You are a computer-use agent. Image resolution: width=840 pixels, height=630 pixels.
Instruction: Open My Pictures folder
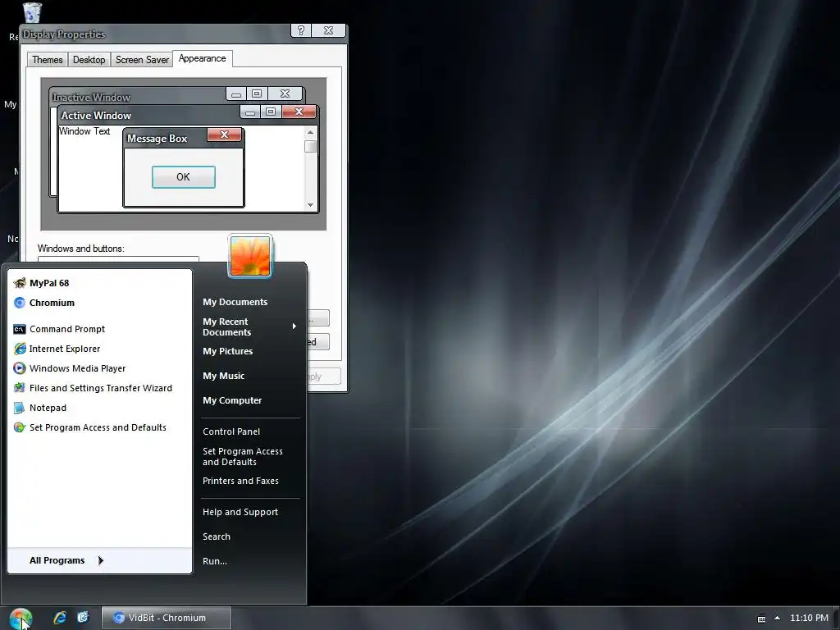[x=228, y=351]
